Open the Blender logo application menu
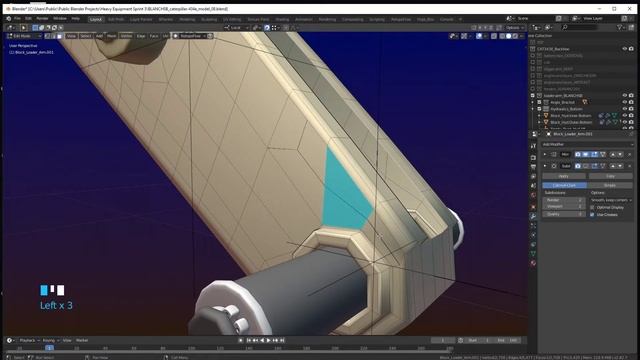This screenshot has height=360, width=640. (x=9, y=18)
